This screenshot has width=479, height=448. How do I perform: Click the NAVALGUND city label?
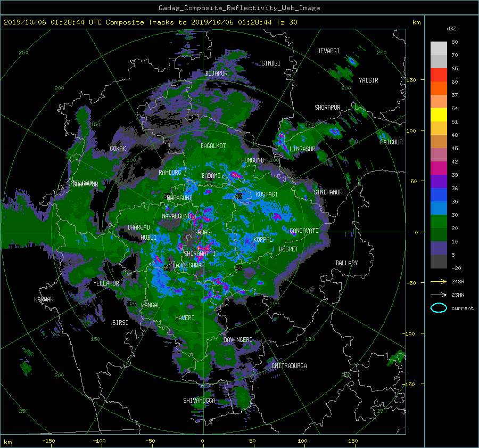tap(176, 216)
